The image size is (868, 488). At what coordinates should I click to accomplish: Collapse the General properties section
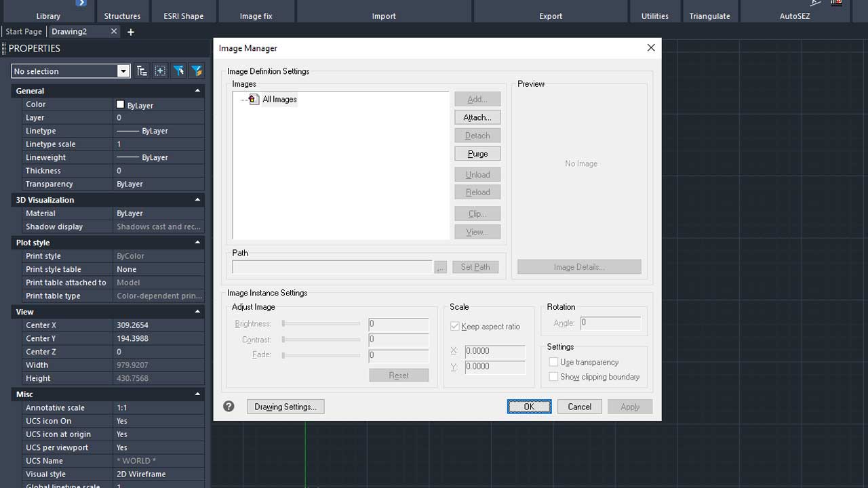tap(197, 91)
